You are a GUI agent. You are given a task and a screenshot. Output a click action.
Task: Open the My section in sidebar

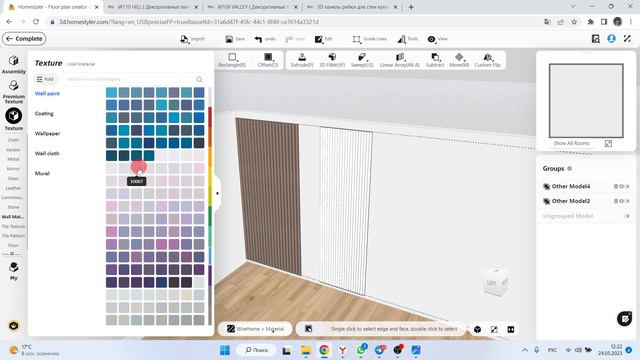pos(13,271)
